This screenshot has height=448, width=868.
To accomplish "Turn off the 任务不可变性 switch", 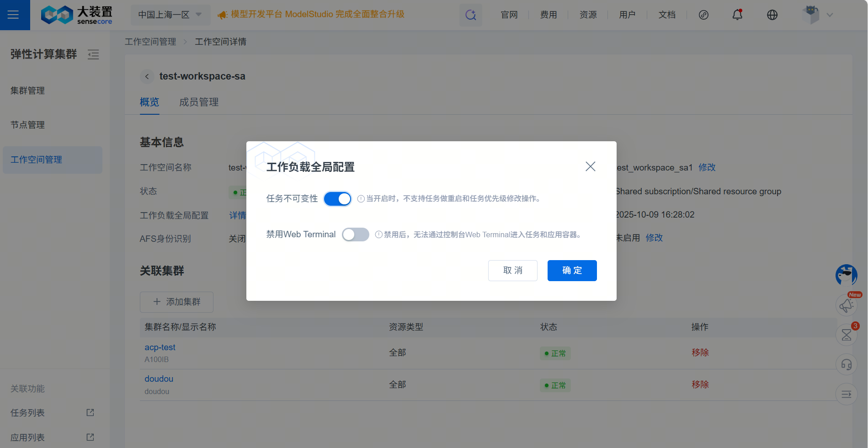I will point(337,199).
